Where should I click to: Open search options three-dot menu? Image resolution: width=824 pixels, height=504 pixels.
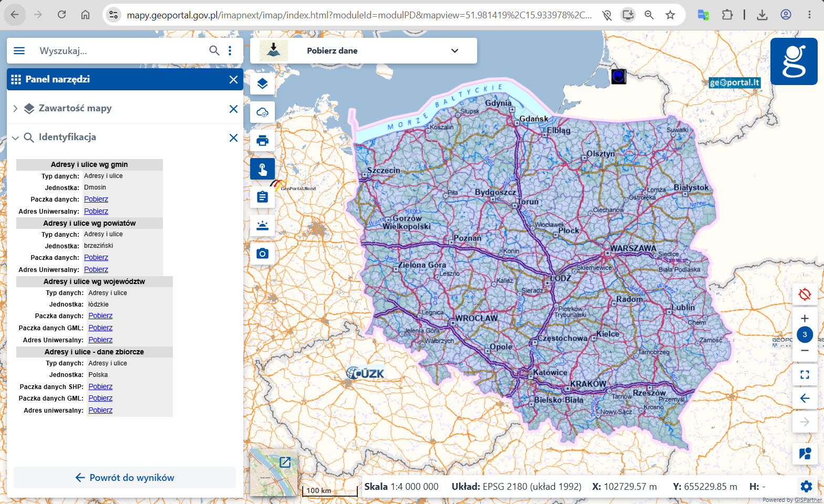click(x=230, y=50)
